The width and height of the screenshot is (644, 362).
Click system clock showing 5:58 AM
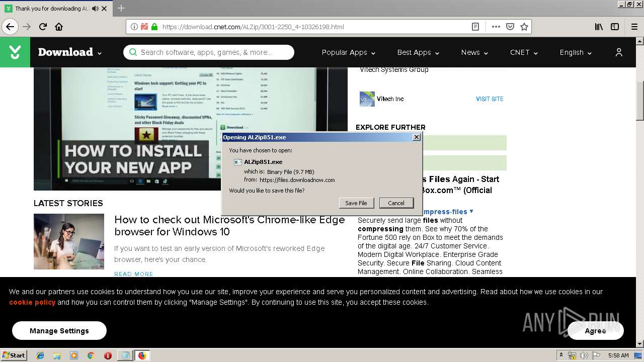(x=618, y=355)
